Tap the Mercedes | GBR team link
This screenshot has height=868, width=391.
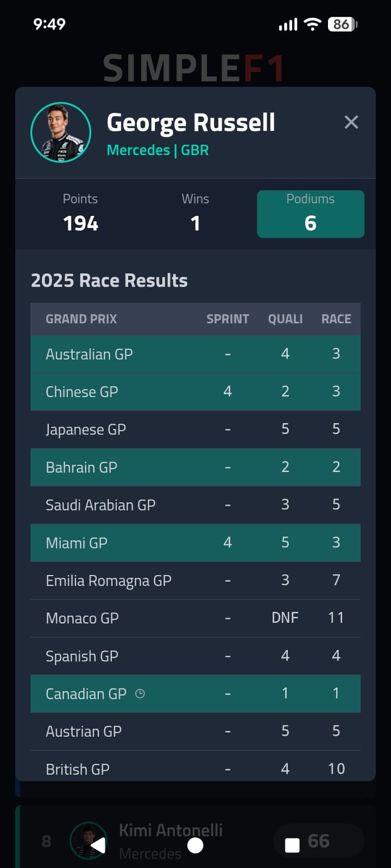pyautogui.click(x=157, y=150)
